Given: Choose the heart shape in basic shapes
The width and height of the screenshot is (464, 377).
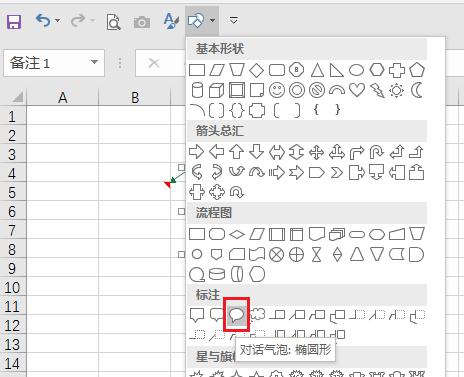Looking at the screenshot, I should click(x=357, y=90).
